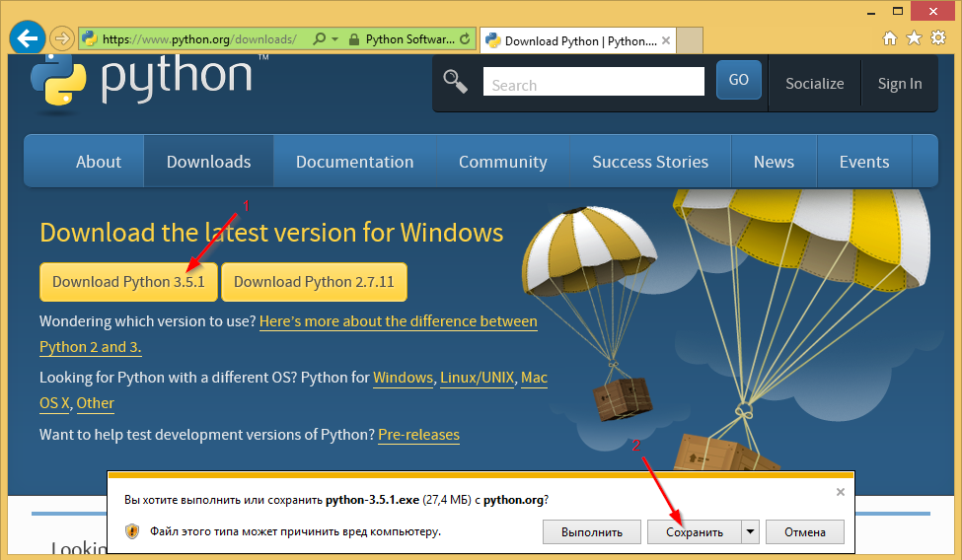Open the Documentation navigation item
Image resolution: width=962 pixels, height=560 pixels.
tap(354, 162)
